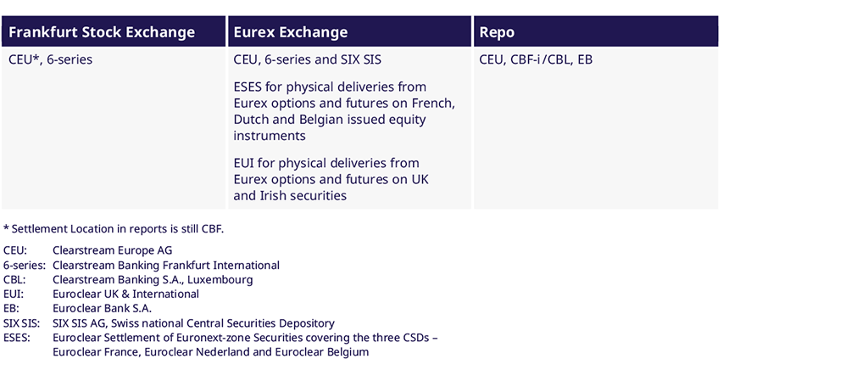This screenshot has width=868, height=370.
Task: Select the "CEU, CBF-i/CBL, EB" Repo cell
Action: pos(536,60)
